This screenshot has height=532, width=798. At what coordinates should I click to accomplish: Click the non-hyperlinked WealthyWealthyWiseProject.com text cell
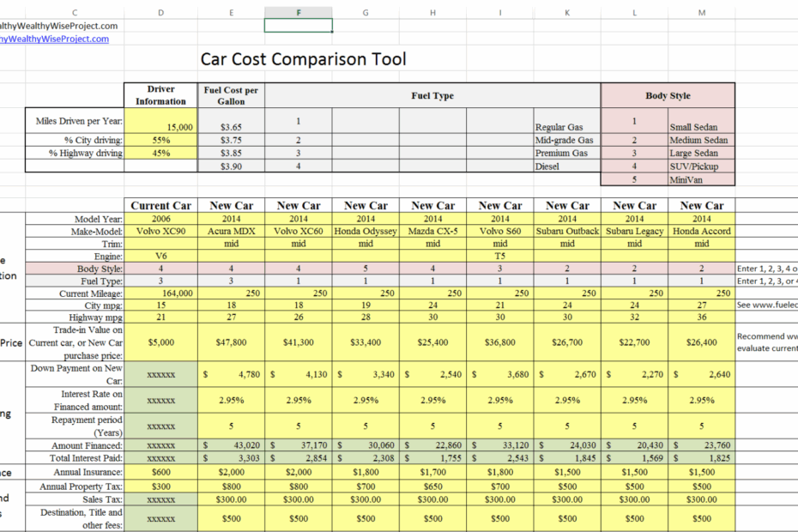53,26
